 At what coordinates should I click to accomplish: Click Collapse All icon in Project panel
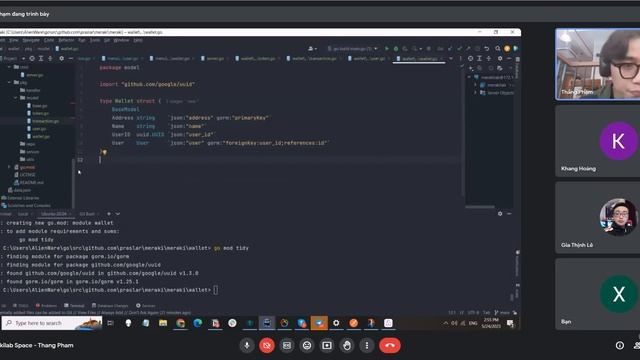pyautogui.click(x=50, y=58)
